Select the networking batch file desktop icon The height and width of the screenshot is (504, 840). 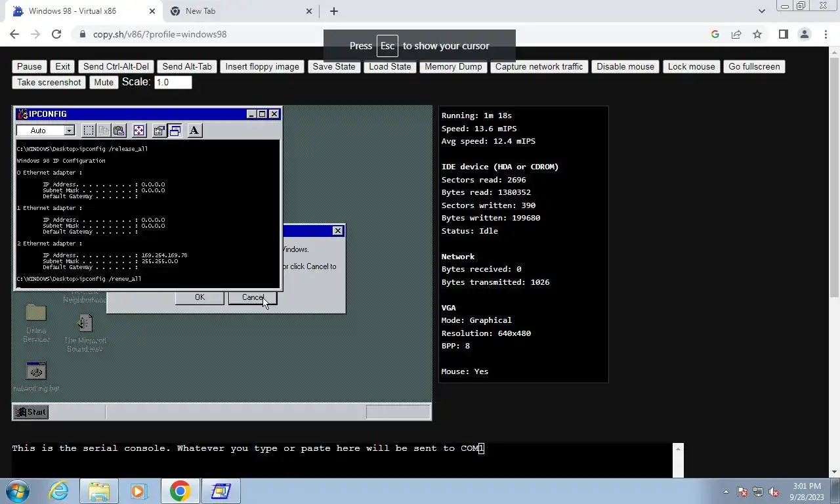[36, 377]
